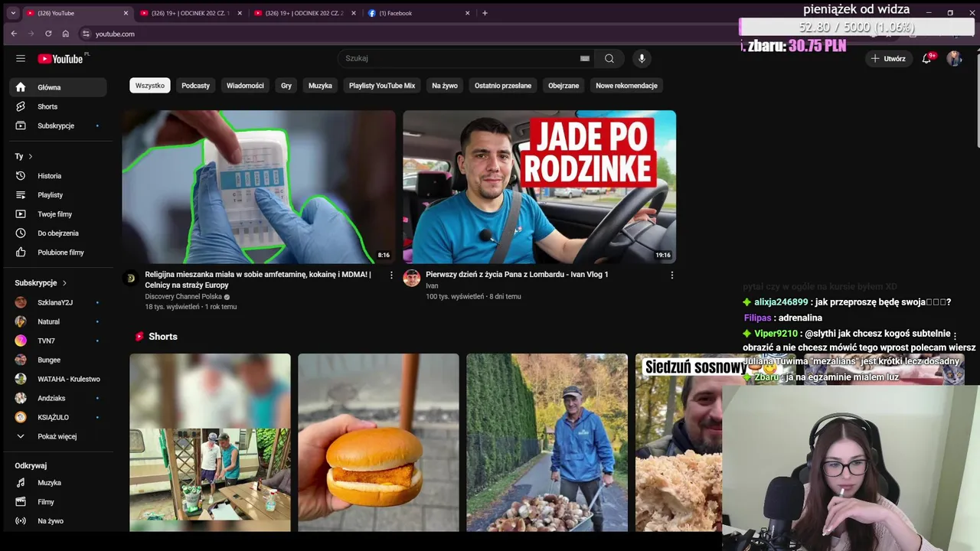
Task: Open the Natural channel subscription
Action: (58, 321)
